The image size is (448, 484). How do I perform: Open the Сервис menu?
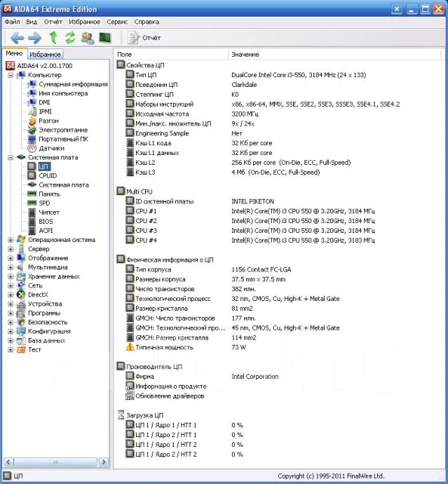pyautogui.click(x=117, y=22)
